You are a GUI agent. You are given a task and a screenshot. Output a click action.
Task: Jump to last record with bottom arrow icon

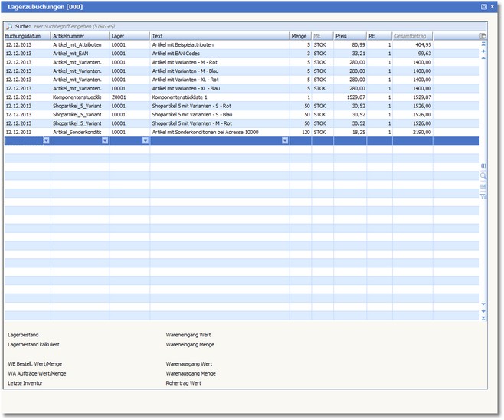[x=483, y=317]
